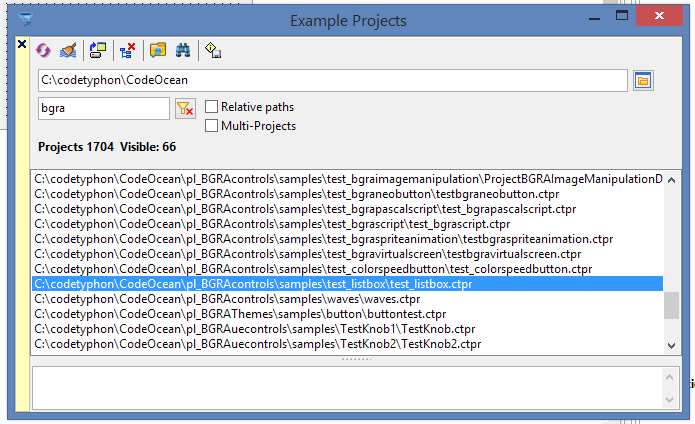Toggle the Multi-Projects checkbox
695x424 pixels.
coord(211,126)
